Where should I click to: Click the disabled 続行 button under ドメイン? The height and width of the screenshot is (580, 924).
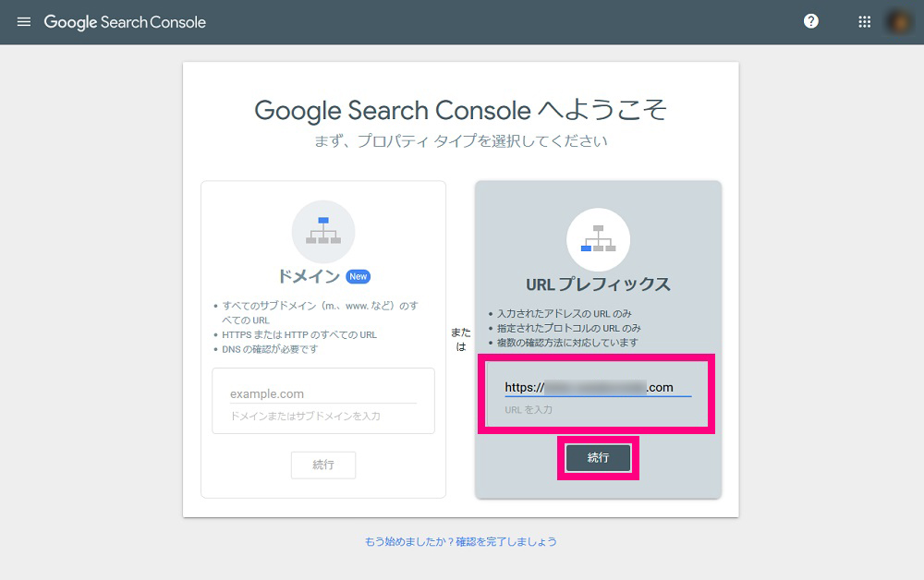pyautogui.click(x=323, y=465)
